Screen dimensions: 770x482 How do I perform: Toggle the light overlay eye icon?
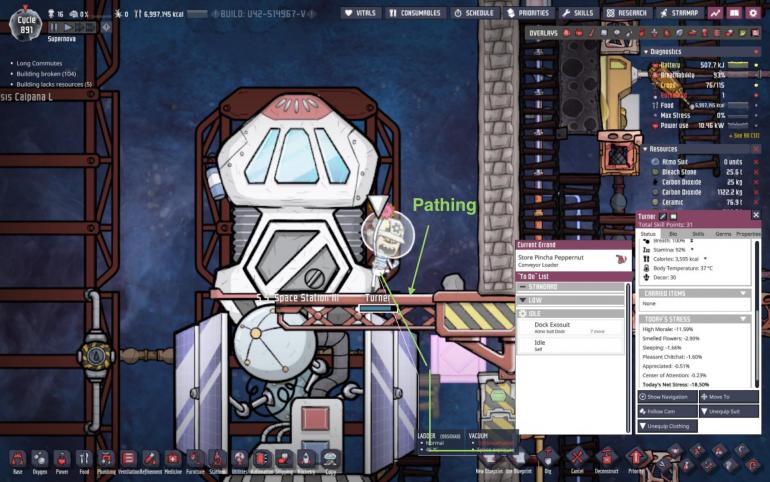click(617, 33)
